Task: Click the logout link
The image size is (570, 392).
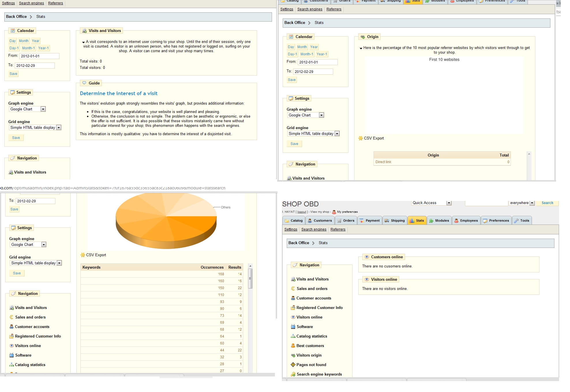Action: pyautogui.click(x=302, y=212)
